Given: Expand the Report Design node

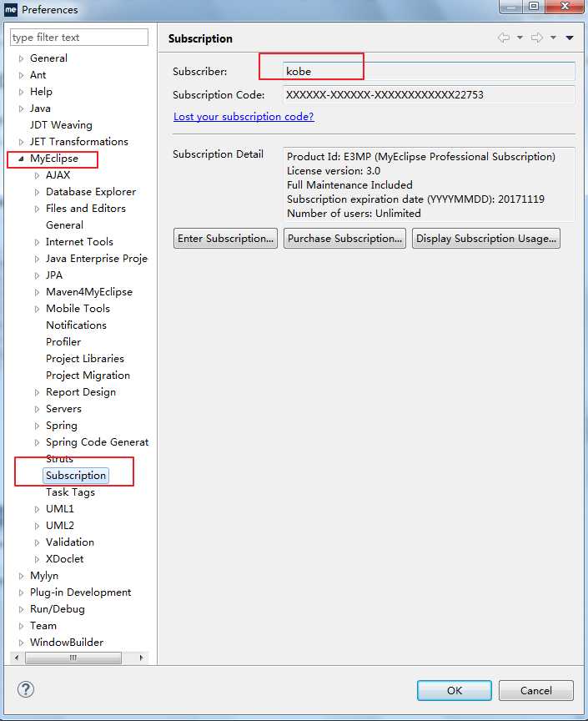Looking at the screenshot, I should coord(38,393).
